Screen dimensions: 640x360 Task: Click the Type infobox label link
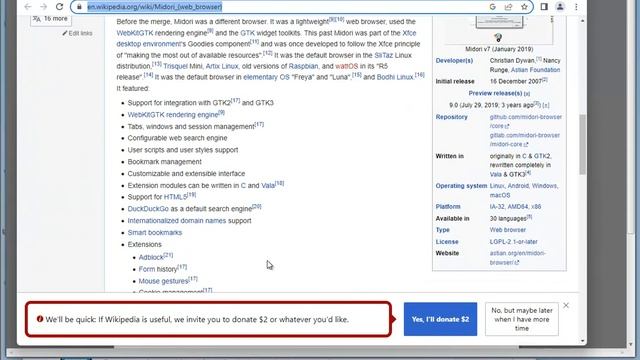442,230
